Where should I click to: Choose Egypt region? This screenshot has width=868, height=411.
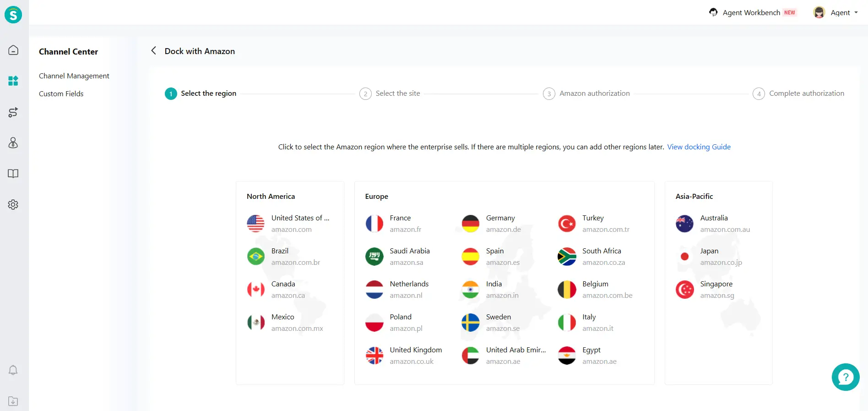(x=587, y=356)
